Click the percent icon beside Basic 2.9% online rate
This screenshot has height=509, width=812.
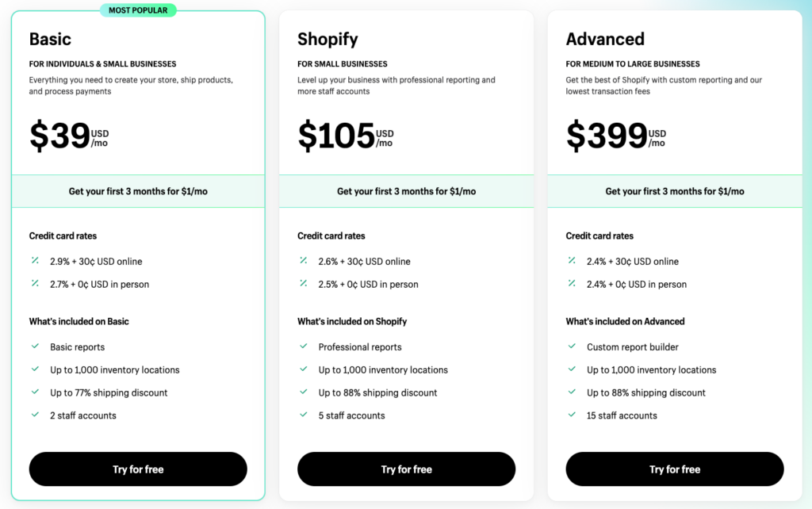35,260
